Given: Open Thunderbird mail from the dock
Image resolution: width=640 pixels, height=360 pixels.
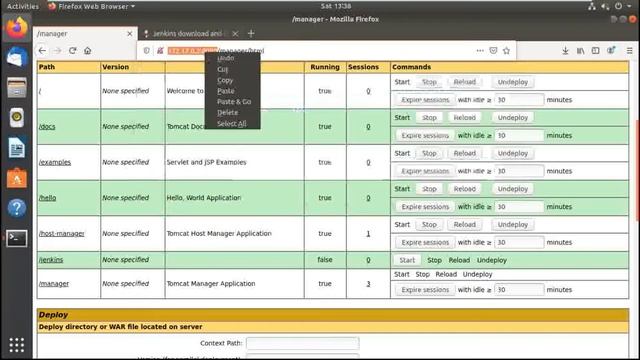Looking at the screenshot, I should pos(17,58).
